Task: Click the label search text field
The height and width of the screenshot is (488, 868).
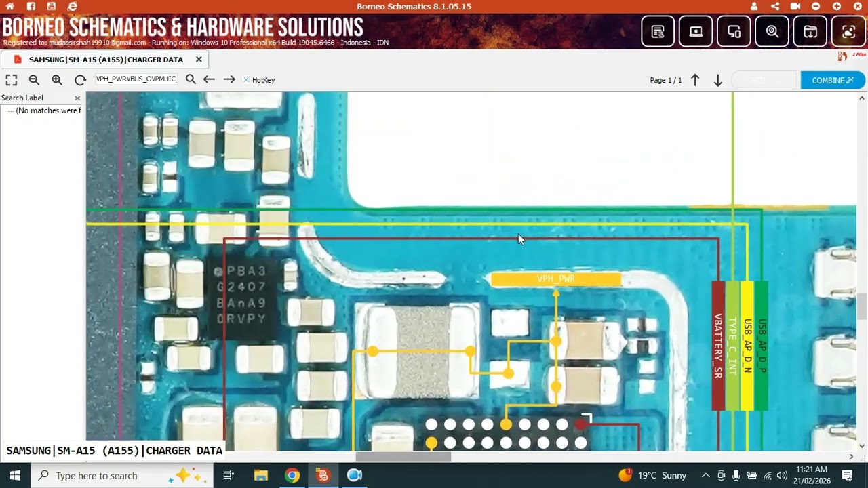Action: [136, 79]
